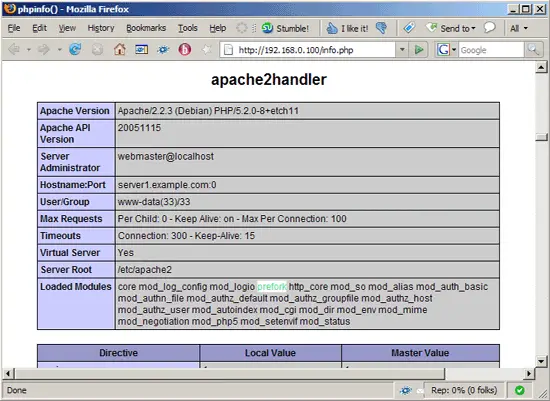The width and height of the screenshot is (550, 401).
Task: Go to the Home page icon
Action: (120, 49)
